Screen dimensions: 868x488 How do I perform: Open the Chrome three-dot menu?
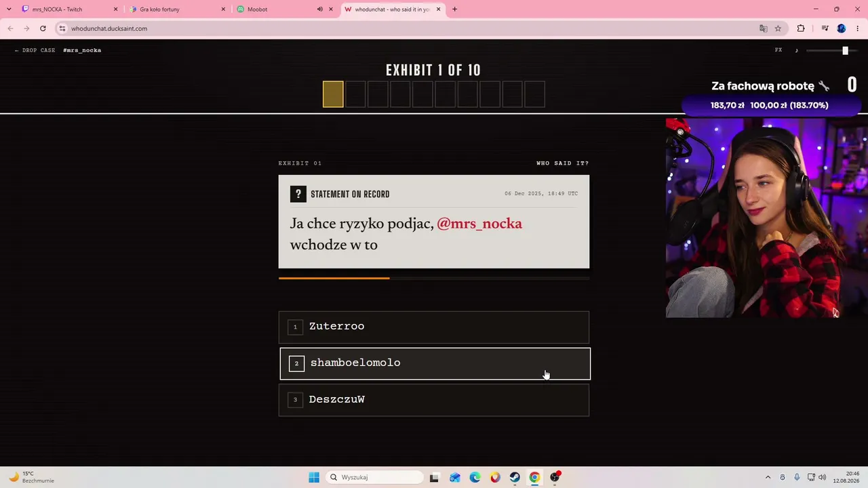coord(857,28)
